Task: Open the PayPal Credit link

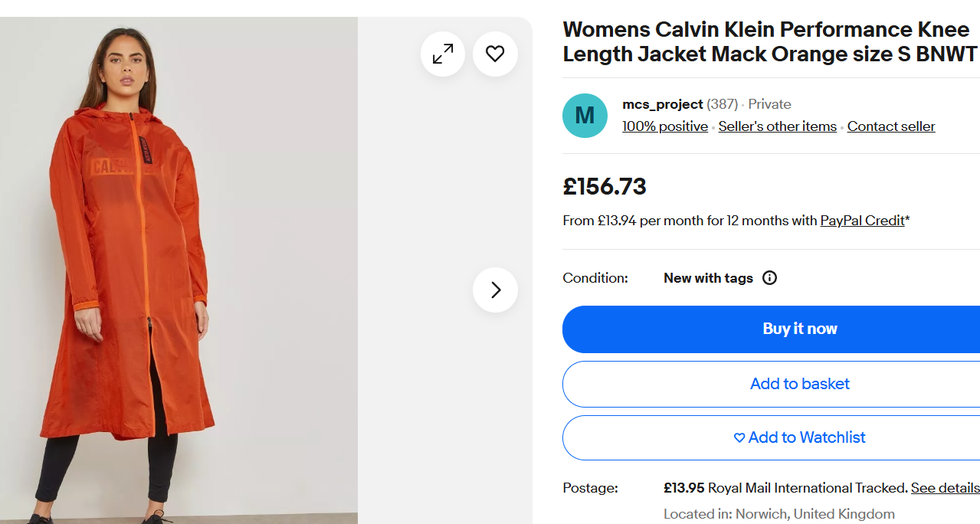Action: [x=862, y=221]
